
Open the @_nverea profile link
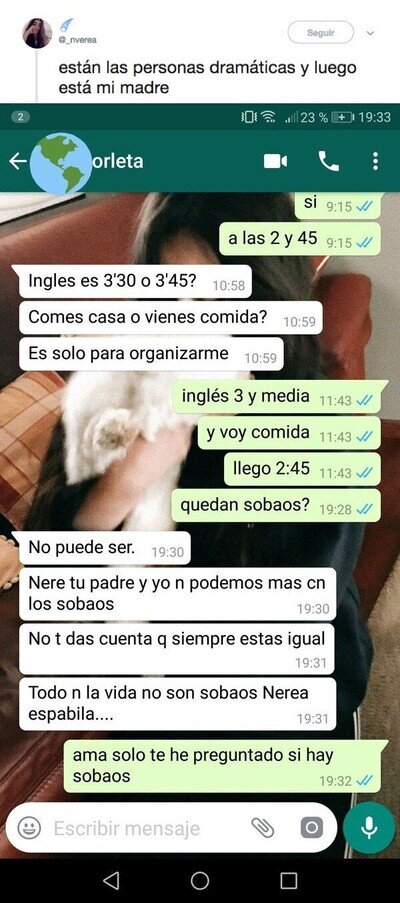(x=77, y=40)
